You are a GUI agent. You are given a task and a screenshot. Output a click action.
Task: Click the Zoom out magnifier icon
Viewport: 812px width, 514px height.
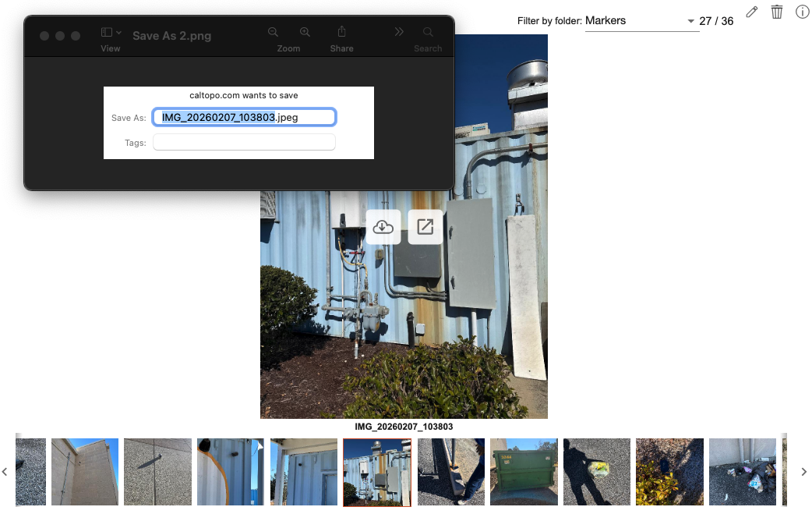[x=274, y=32]
